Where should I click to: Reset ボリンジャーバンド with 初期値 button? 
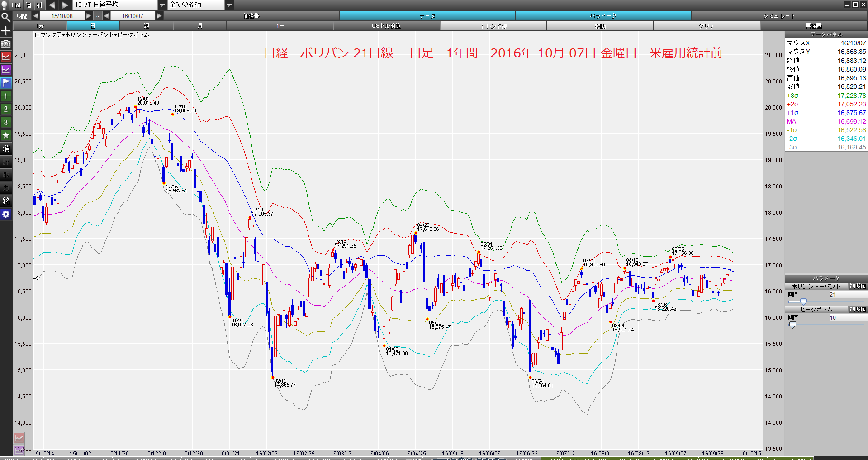coord(858,286)
